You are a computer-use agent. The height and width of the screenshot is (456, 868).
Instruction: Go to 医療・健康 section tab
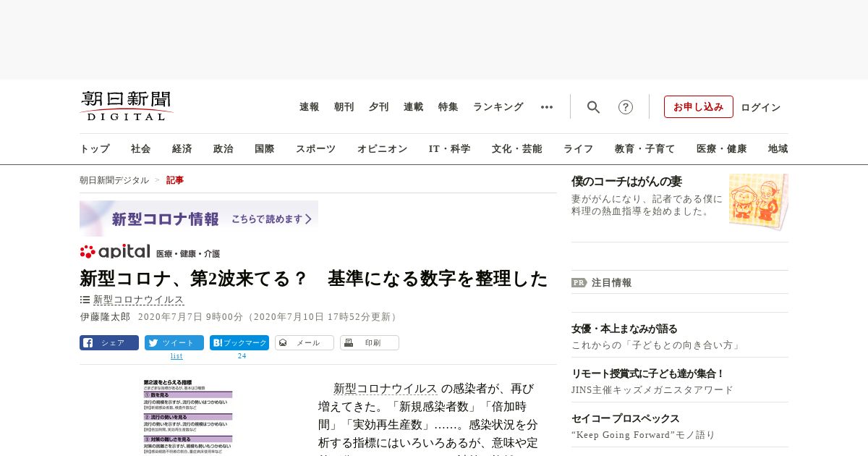pyautogui.click(x=722, y=149)
